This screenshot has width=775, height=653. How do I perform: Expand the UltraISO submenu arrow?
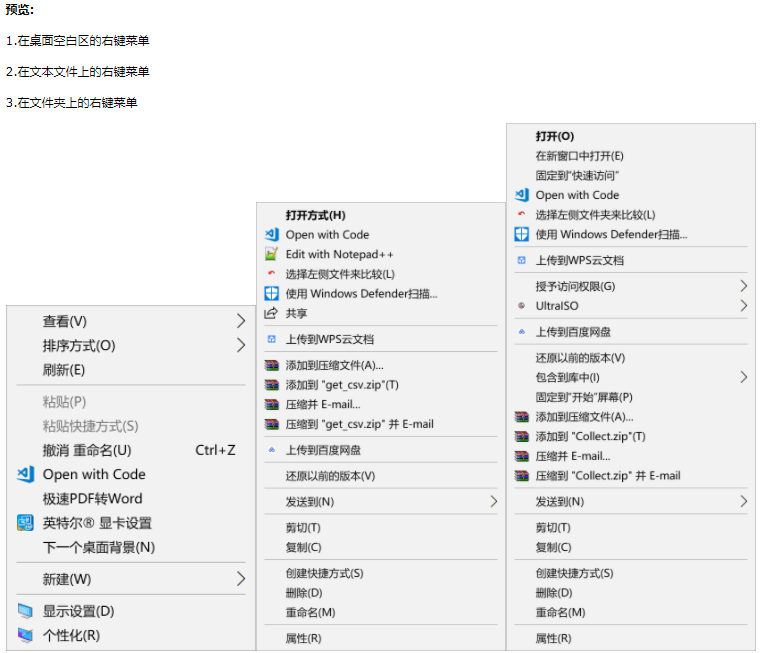pyautogui.click(x=743, y=305)
